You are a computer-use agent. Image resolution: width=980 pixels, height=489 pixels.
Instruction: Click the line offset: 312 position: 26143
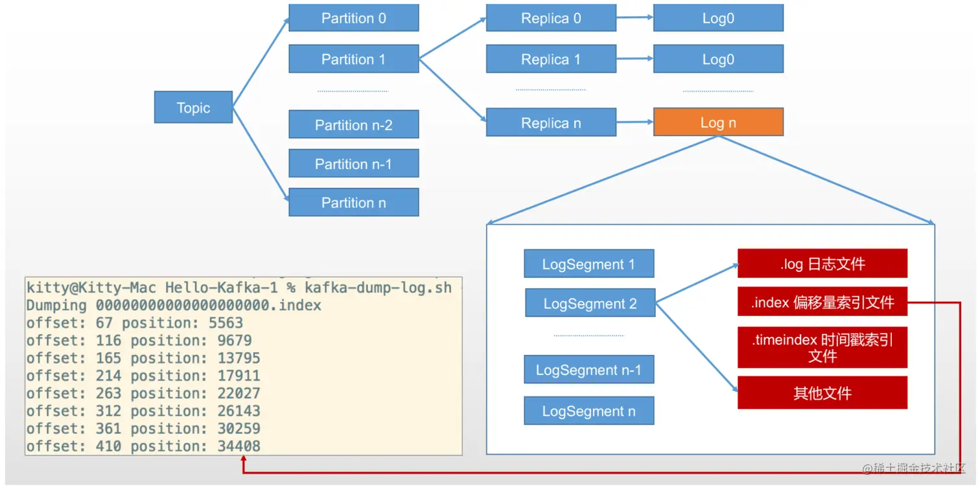point(143,411)
